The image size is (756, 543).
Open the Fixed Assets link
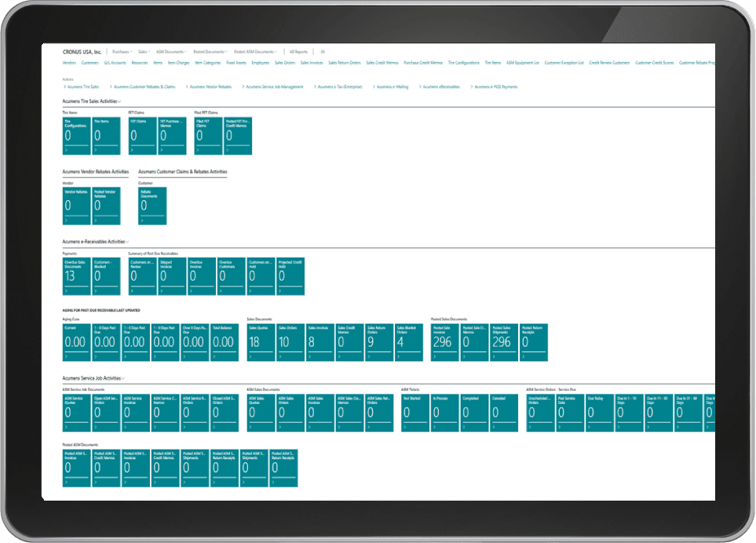click(x=236, y=63)
